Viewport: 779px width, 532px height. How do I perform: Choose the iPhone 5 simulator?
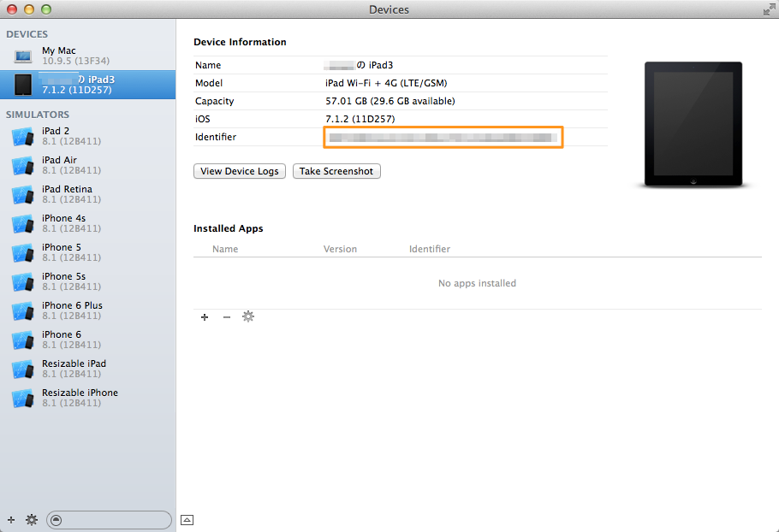click(x=87, y=252)
